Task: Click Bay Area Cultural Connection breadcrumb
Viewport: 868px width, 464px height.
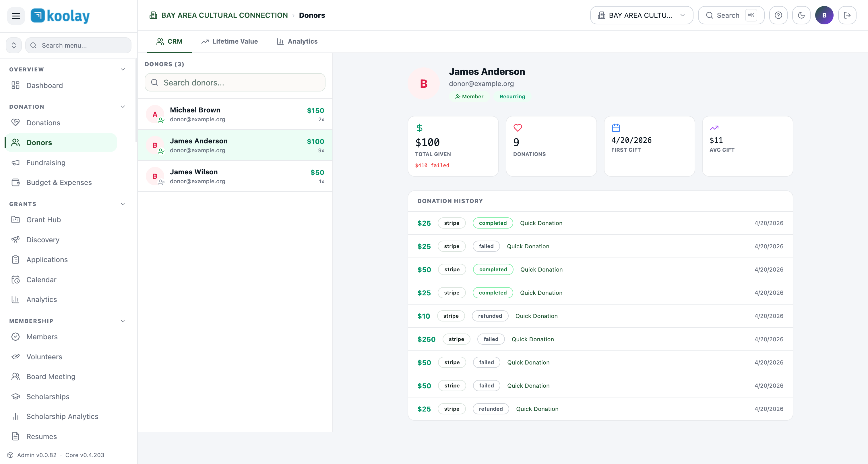Action: pyautogui.click(x=224, y=15)
